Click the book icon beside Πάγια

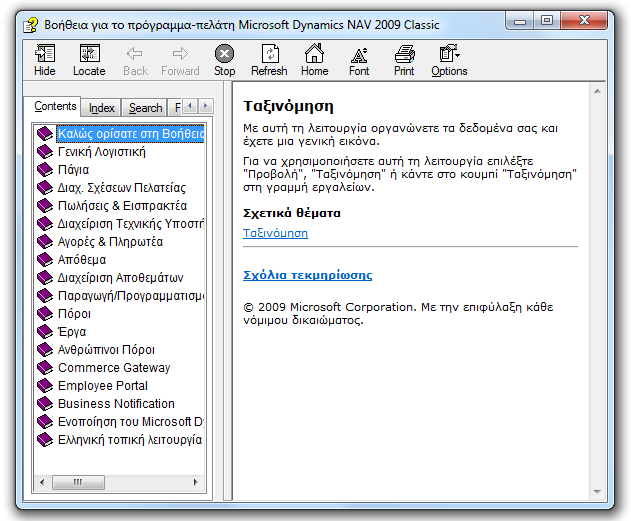(x=45, y=170)
